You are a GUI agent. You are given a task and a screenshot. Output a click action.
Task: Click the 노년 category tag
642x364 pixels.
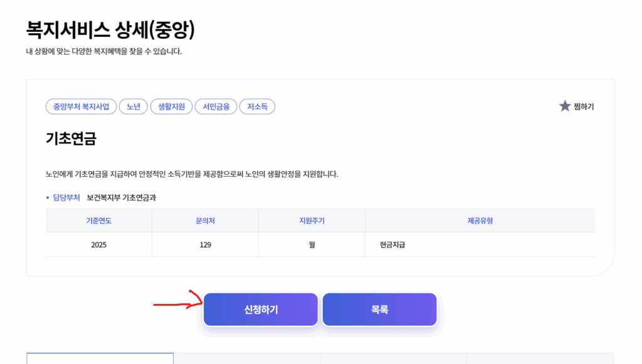(x=133, y=107)
